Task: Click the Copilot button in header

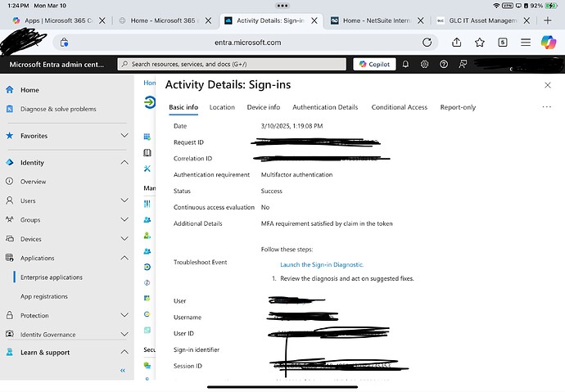Action: point(374,64)
